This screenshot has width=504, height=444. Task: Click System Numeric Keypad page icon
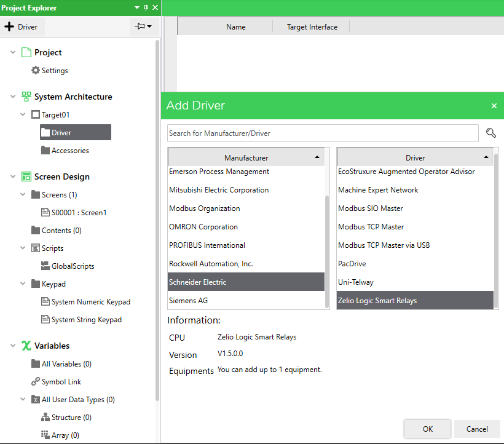[45, 301]
